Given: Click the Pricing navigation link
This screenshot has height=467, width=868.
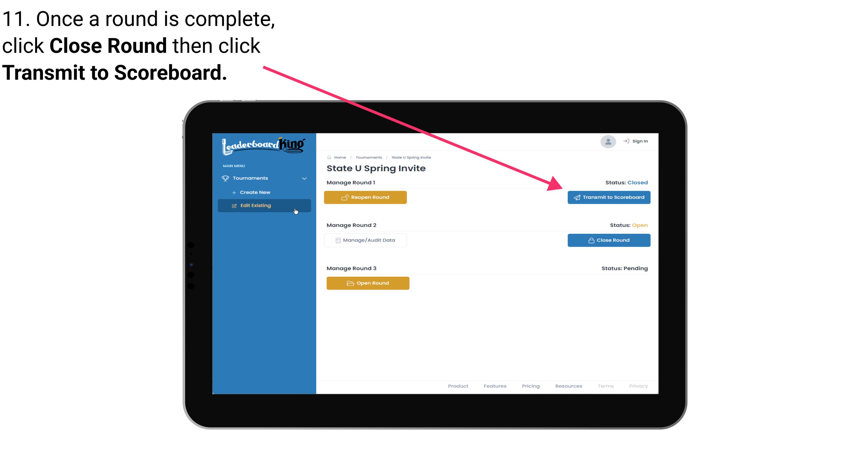Looking at the screenshot, I should pos(530,386).
